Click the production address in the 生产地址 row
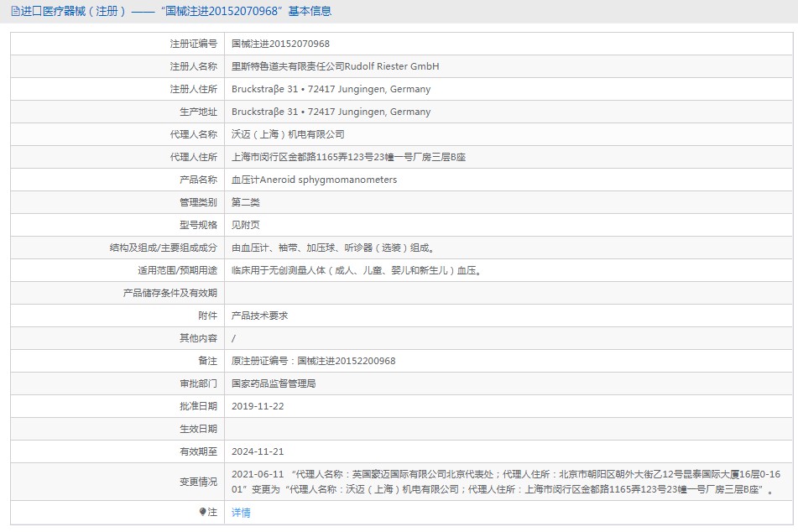The height and width of the screenshot is (532, 798). pyautogui.click(x=331, y=112)
